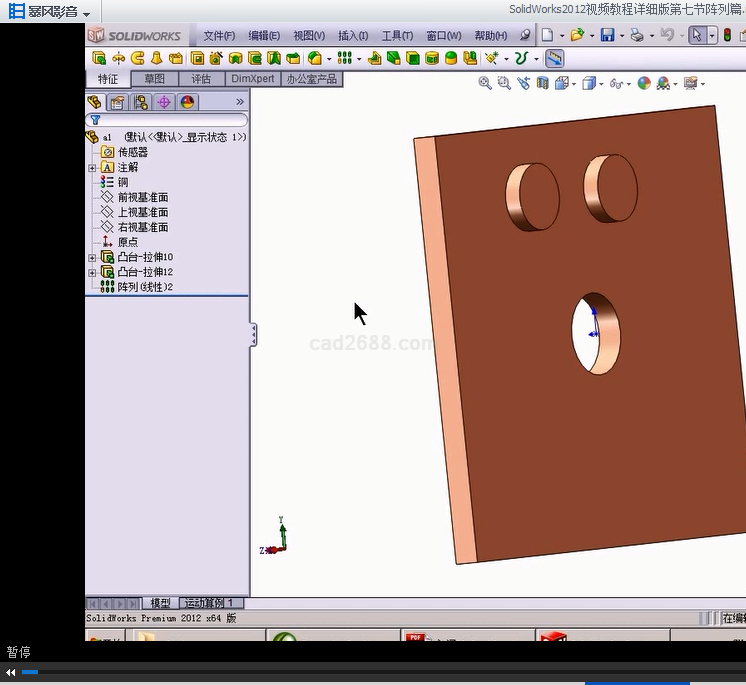Image resolution: width=746 pixels, height=685 pixels.
Task: Open the FeatureManager design tree tab
Action: point(96,102)
